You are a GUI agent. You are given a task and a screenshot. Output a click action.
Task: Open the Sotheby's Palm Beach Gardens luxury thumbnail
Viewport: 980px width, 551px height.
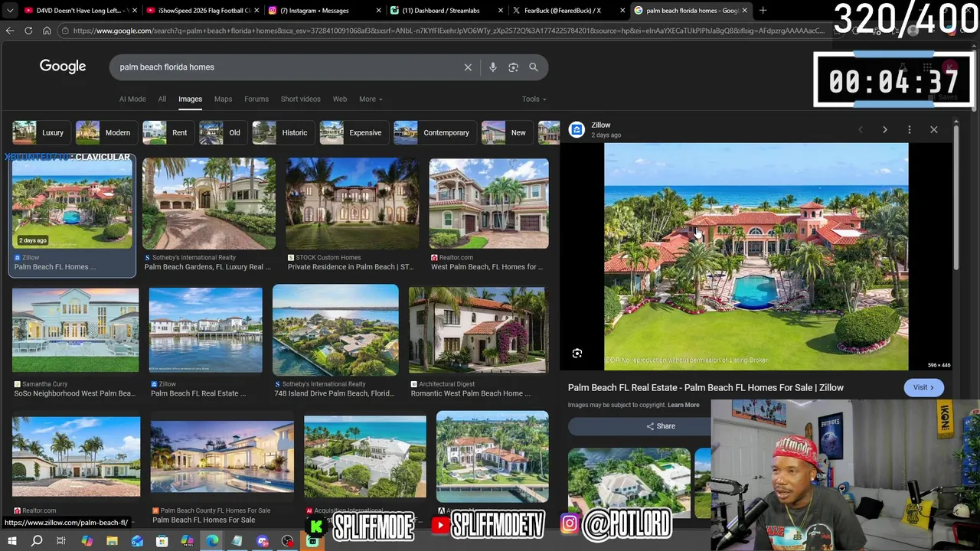tap(208, 204)
